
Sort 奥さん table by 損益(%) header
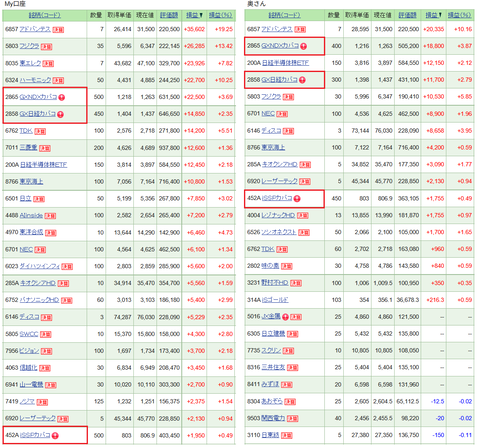coord(459,15)
